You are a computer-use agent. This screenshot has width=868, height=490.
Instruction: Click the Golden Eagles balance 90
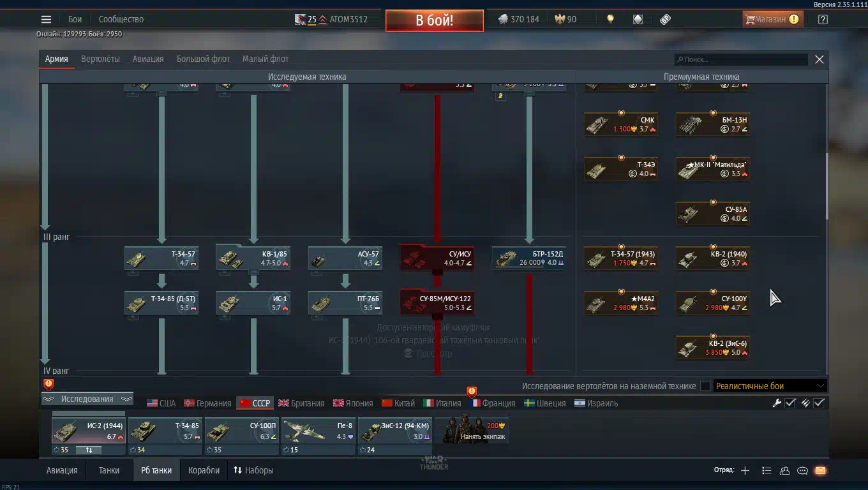pyautogui.click(x=565, y=19)
